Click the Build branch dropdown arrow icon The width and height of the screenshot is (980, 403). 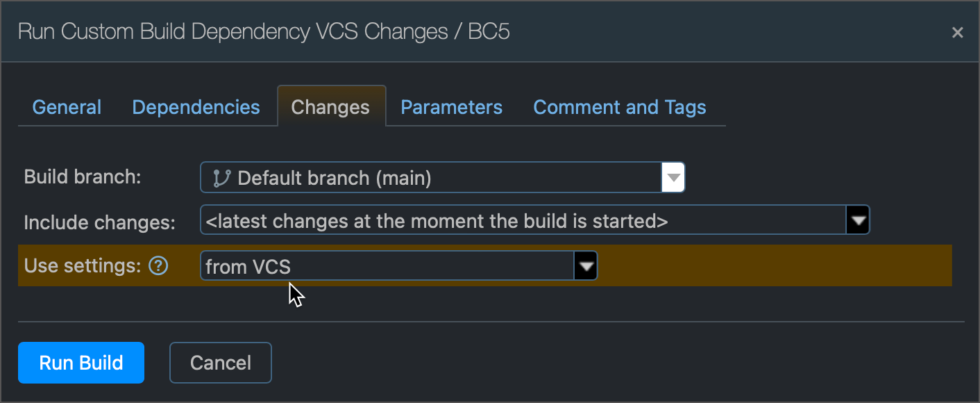pyautogui.click(x=672, y=177)
